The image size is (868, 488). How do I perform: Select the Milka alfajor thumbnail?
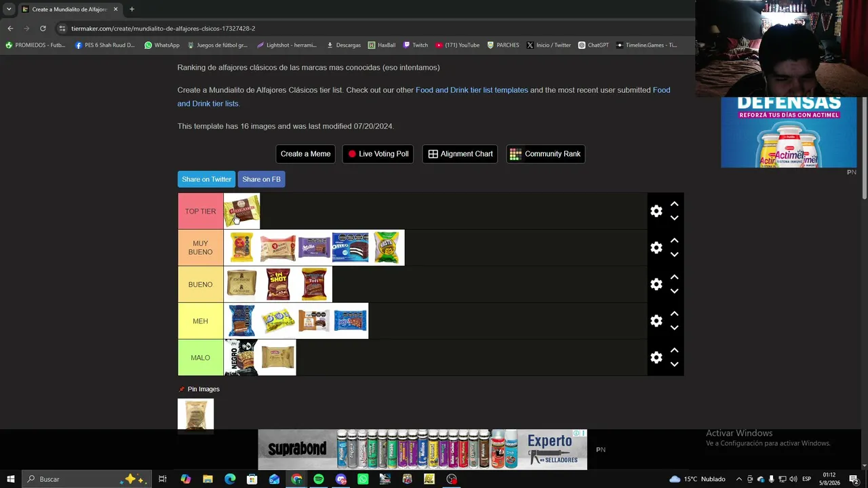click(x=314, y=248)
